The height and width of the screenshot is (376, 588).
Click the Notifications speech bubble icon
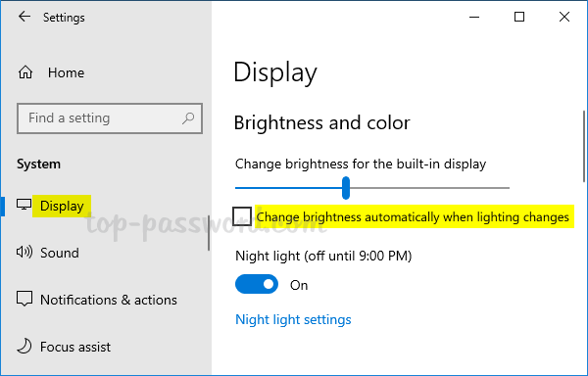(x=24, y=299)
